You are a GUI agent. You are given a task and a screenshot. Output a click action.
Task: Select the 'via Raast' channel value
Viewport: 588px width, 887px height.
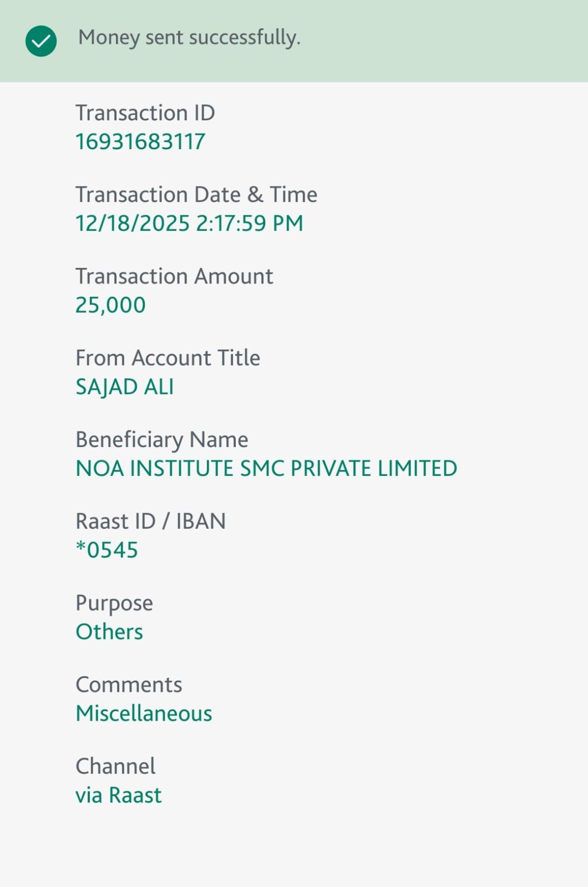(x=119, y=795)
